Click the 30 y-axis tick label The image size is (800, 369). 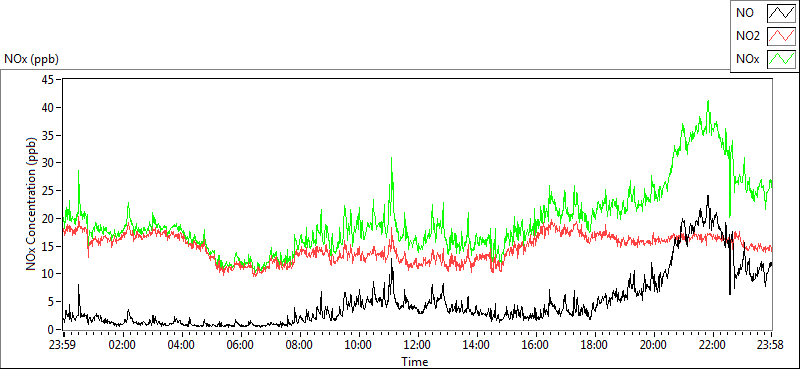coord(49,163)
